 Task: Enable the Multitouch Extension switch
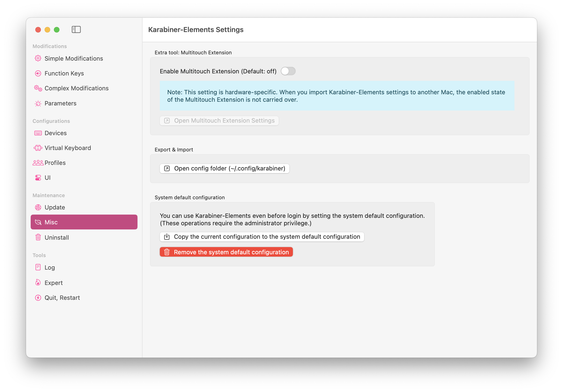tap(288, 71)
